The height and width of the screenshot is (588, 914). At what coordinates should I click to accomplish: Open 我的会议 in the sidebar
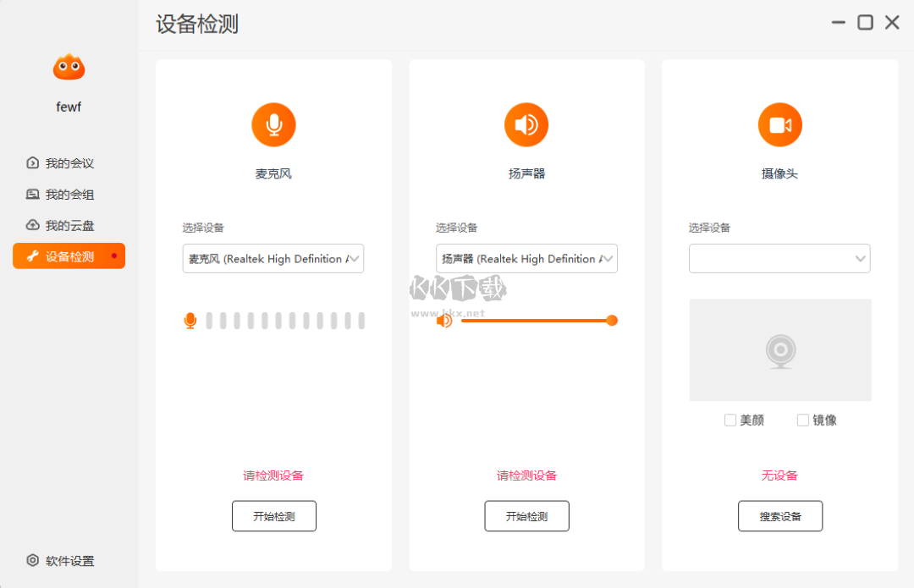[59, 163]
